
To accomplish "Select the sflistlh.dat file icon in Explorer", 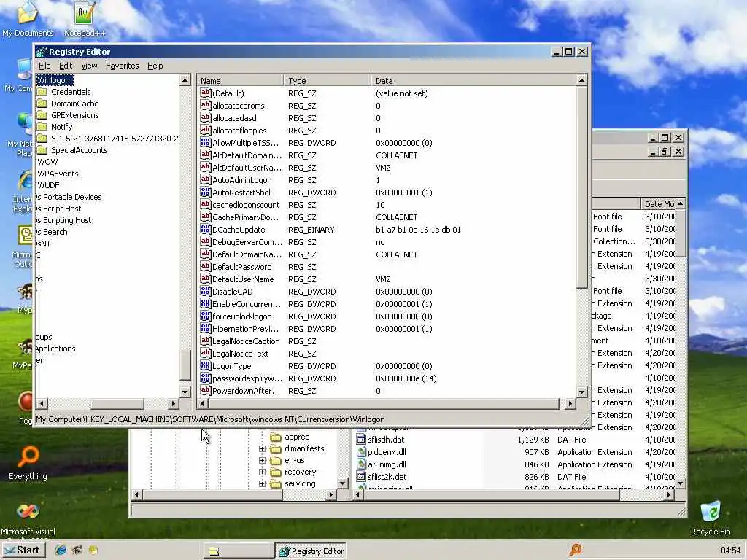I will coord(361,440).
